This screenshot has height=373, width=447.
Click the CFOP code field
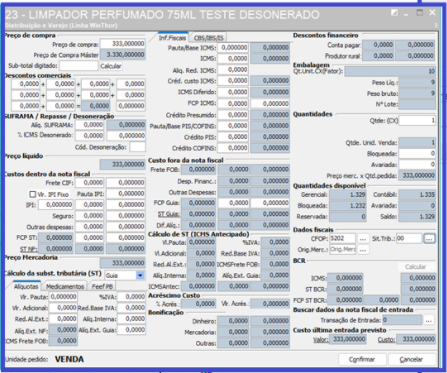coord(343,238)
